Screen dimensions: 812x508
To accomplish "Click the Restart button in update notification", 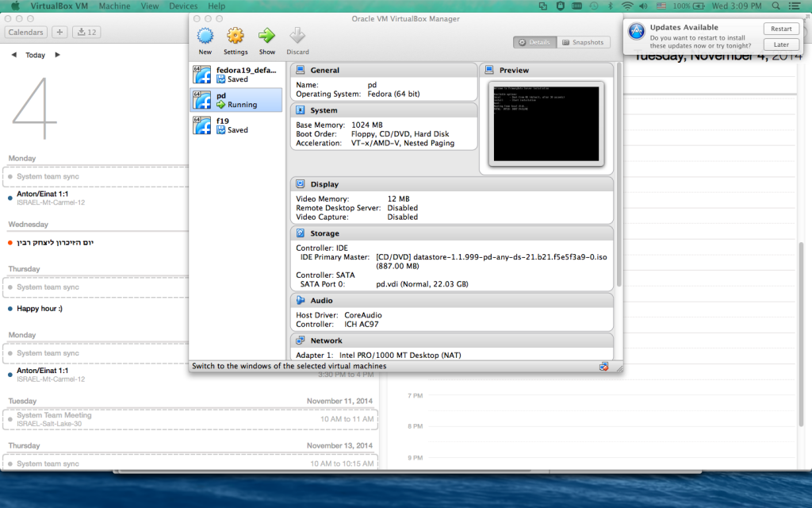I will click(781, 29).
